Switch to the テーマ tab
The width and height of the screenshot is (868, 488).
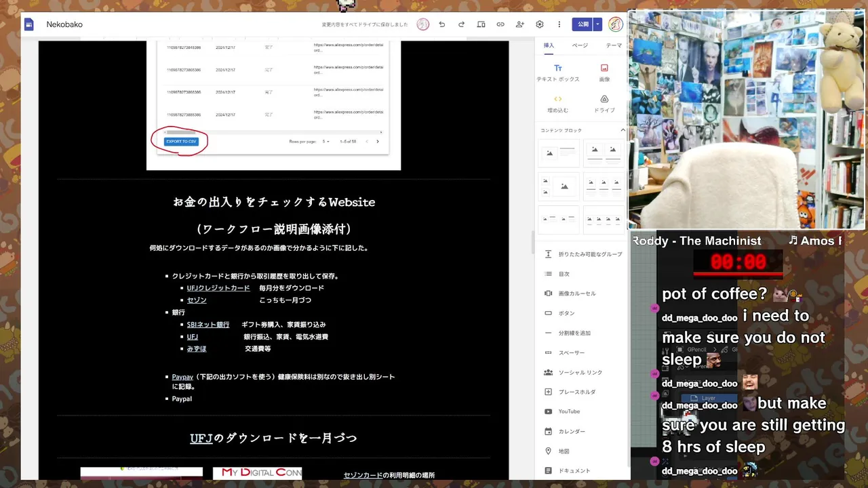[x=614, y=45]
